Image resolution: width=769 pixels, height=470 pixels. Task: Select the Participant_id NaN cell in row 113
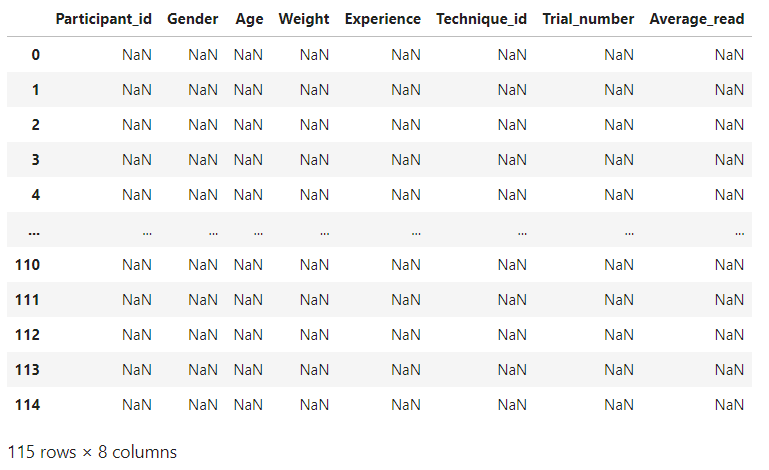[137, 370]
